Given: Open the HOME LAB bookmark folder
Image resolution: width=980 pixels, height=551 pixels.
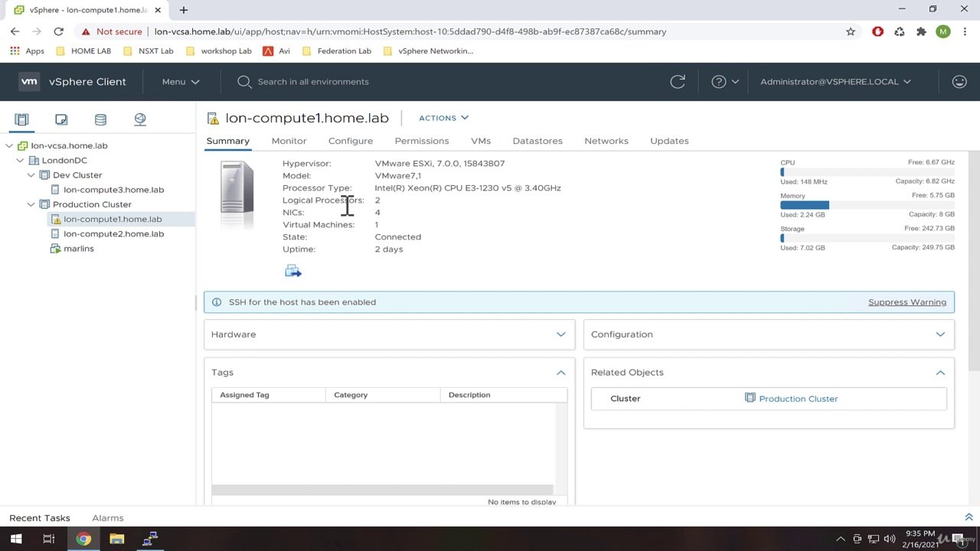Looking at the screenshot, I should click(83, 51).
